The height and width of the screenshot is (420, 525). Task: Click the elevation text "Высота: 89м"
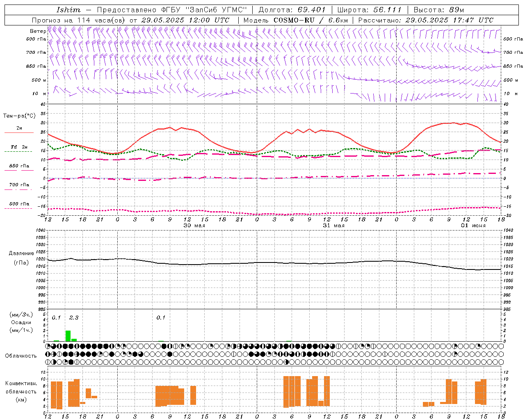tap(438, 10)
